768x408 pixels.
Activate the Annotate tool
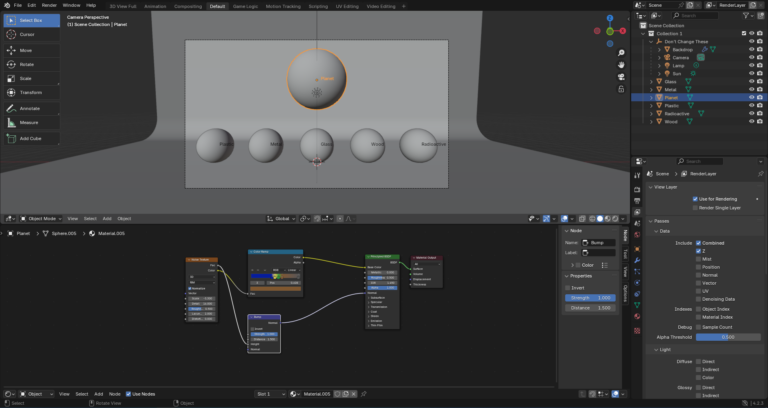30,108
